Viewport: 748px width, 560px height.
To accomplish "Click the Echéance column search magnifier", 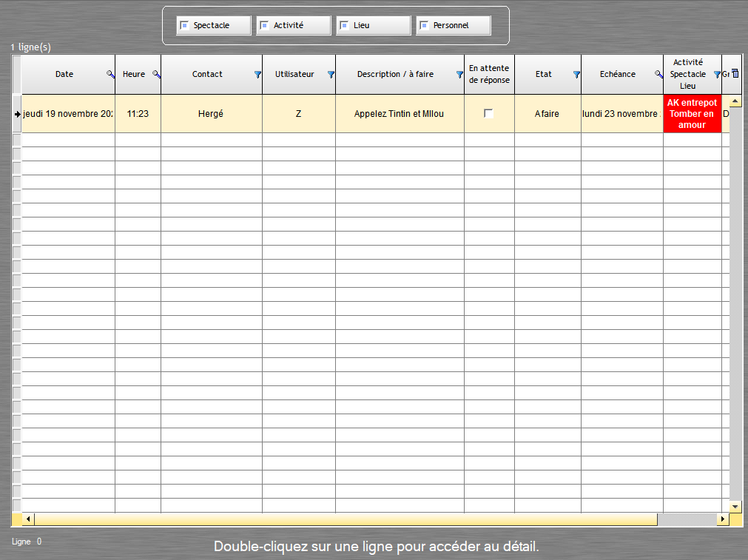I will [658, 74].
